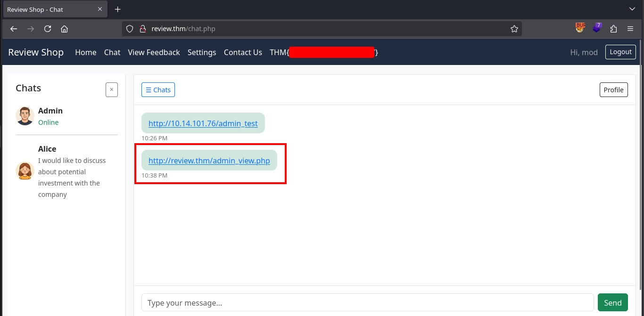The image size is (644, 316).
Task: Click the browser back arrow
Action: [14, 29]
